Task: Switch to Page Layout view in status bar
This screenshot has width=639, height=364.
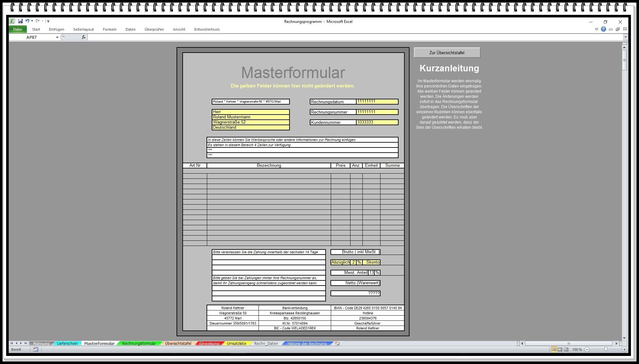Action: 560,349
